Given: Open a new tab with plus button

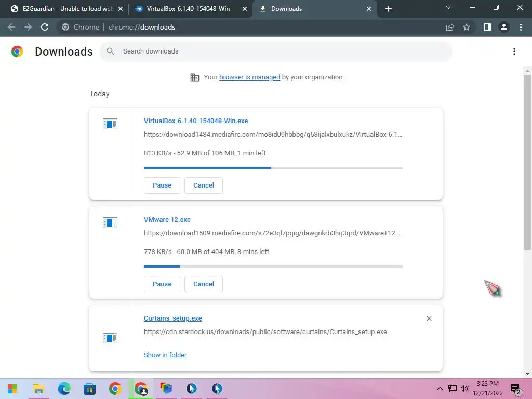Looking at the screenshot, I should coord(389,9).
